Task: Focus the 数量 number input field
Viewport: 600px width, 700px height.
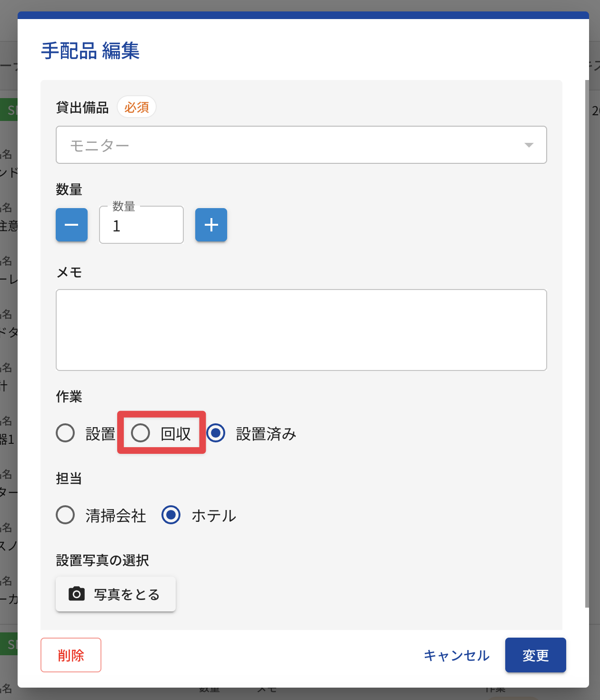Action: pos(141,225)
